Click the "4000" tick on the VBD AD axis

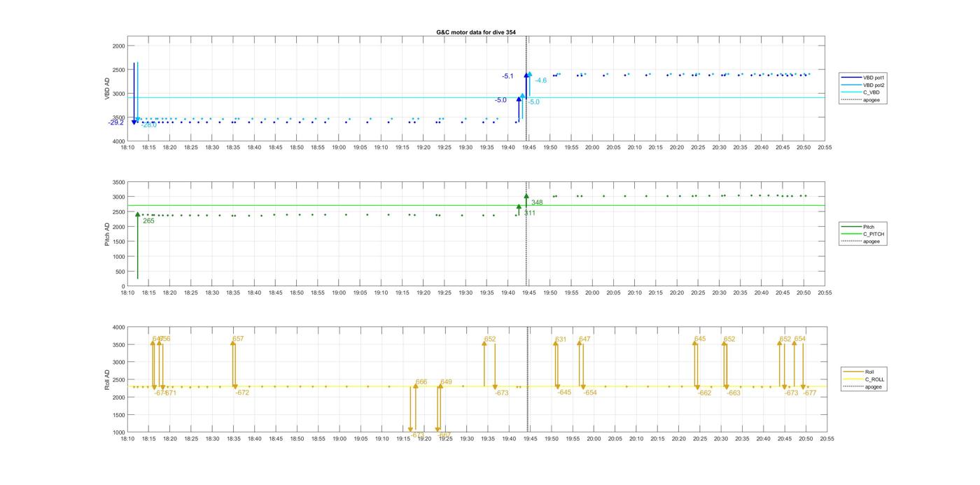pos(118,141)
